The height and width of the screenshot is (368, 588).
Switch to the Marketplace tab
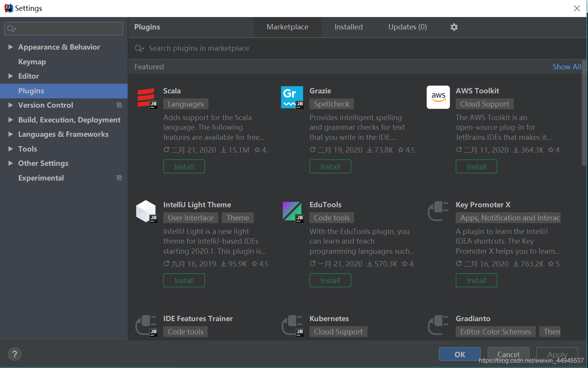(x=287, y=27)
